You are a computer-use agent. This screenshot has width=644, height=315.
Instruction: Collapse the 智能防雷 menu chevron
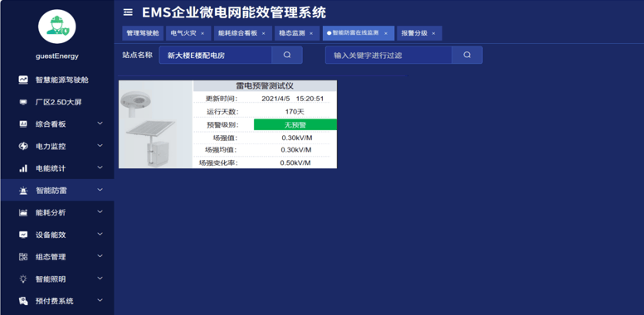tap(100, 190)
